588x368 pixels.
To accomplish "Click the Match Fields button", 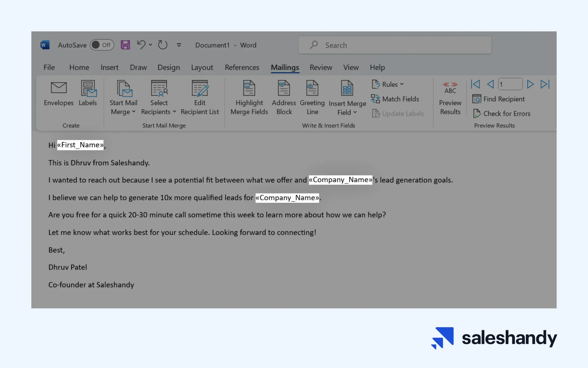I will [395, 99].
